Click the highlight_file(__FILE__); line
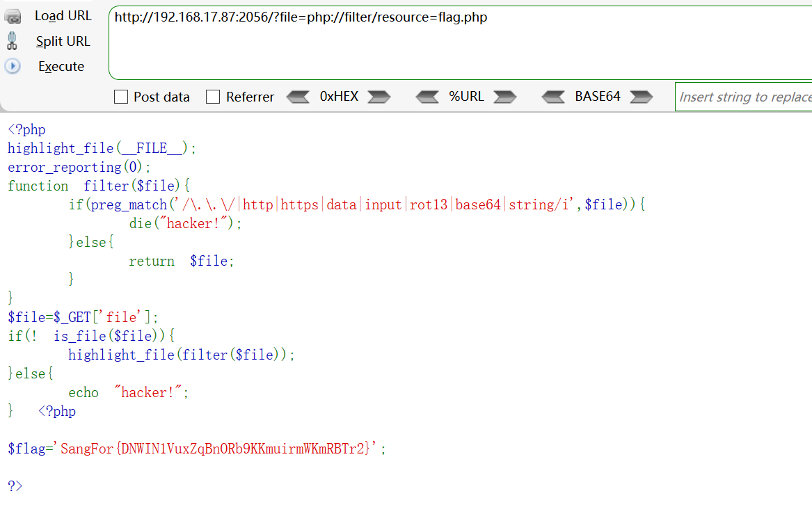This screenshot has width=812, height=530. 102,149
